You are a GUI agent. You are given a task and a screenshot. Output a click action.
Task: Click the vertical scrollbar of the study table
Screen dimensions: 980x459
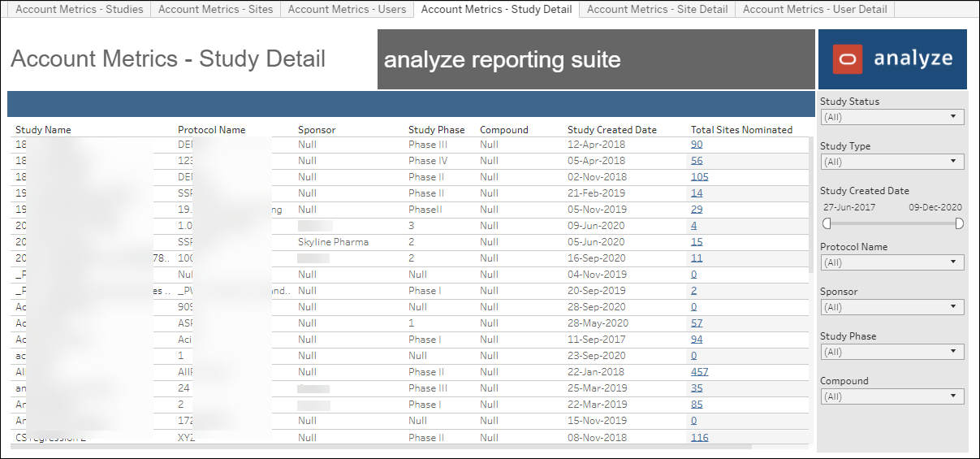[x=812, y=203]
